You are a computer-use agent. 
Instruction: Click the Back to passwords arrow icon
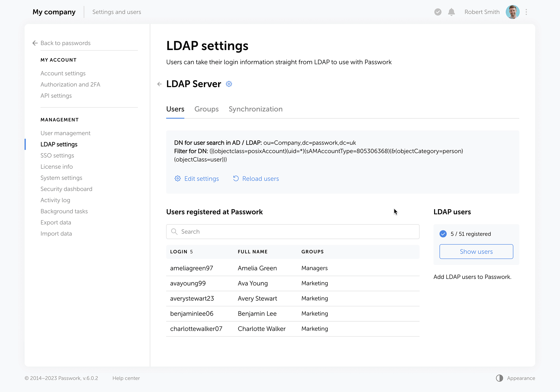point(35,43)
